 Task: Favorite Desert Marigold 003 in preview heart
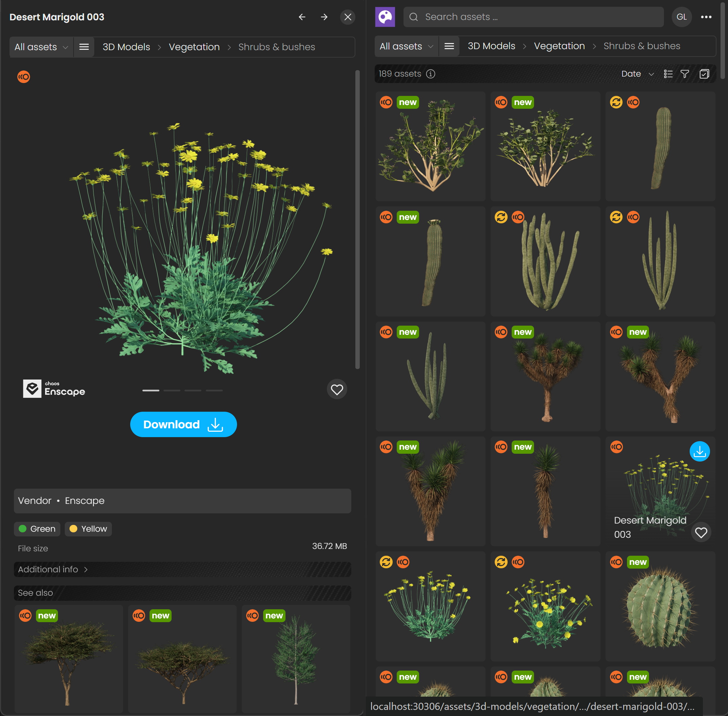337,389
